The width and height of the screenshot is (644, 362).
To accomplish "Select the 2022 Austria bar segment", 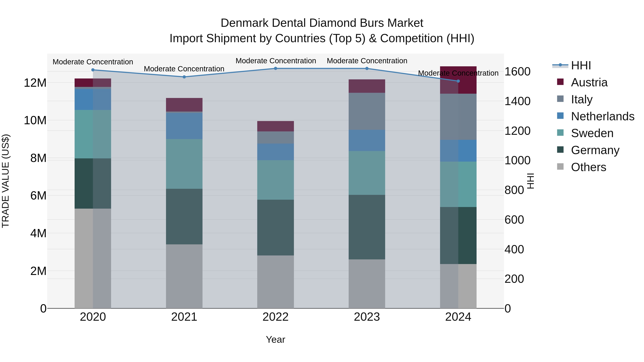I will tap(275, 126).
